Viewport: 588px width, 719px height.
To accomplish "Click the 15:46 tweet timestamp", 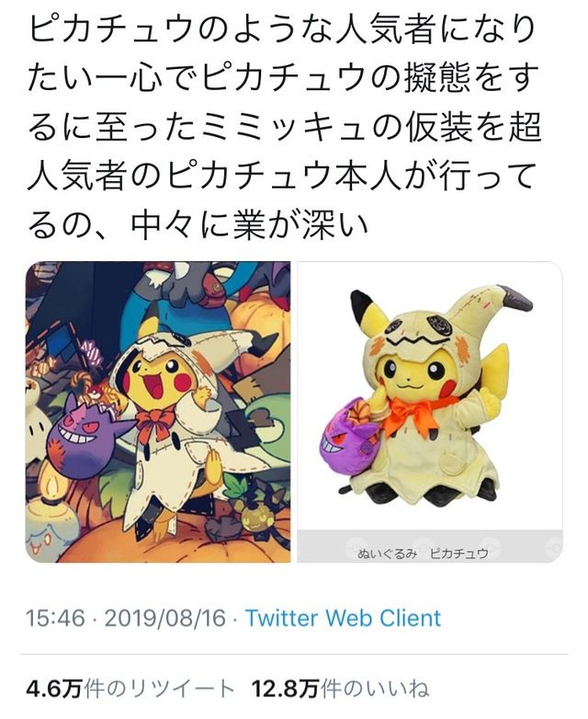I will coord(55,618).
